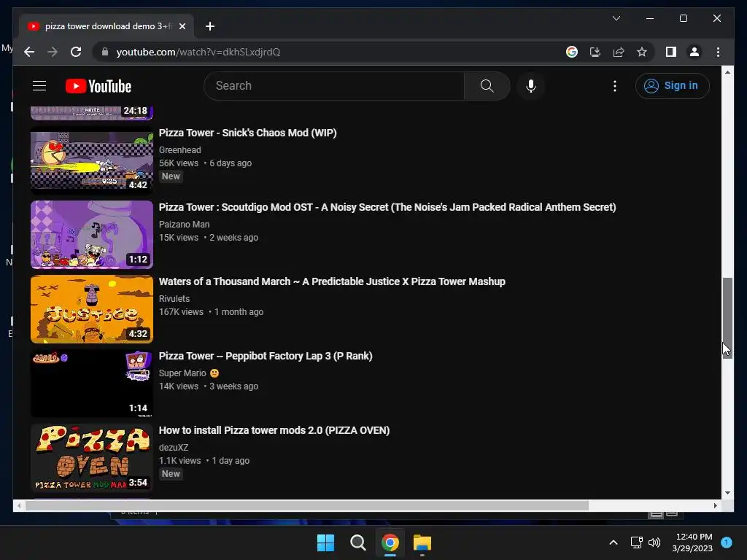The image size is (747, 560).
Task: Click the horizontal scrollbar right arrow
Action: click(715, 506)
